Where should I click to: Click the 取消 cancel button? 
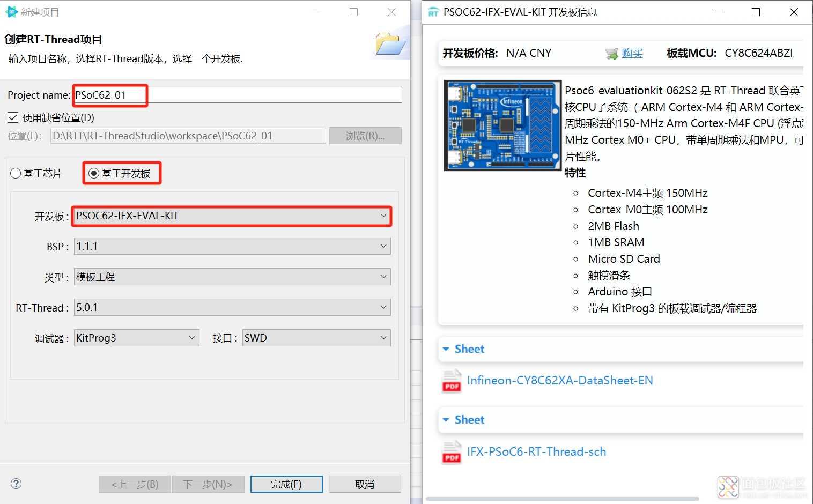[x=365, y=484]
